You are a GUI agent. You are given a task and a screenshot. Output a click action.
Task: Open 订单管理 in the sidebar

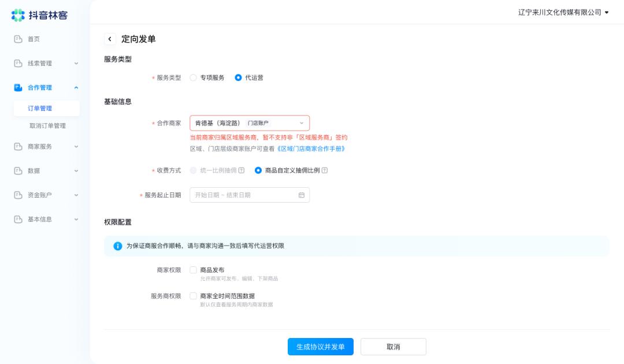point(40,109)
